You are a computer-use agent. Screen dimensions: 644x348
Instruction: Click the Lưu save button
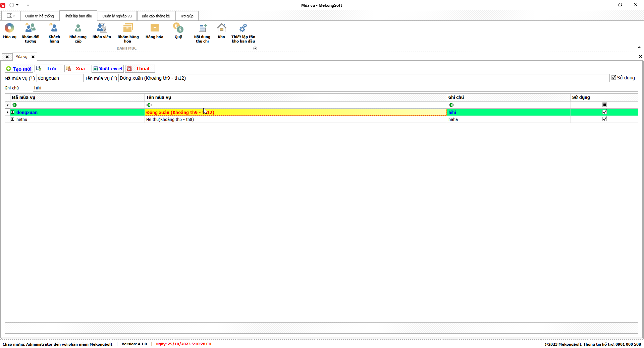click(49, 69)
